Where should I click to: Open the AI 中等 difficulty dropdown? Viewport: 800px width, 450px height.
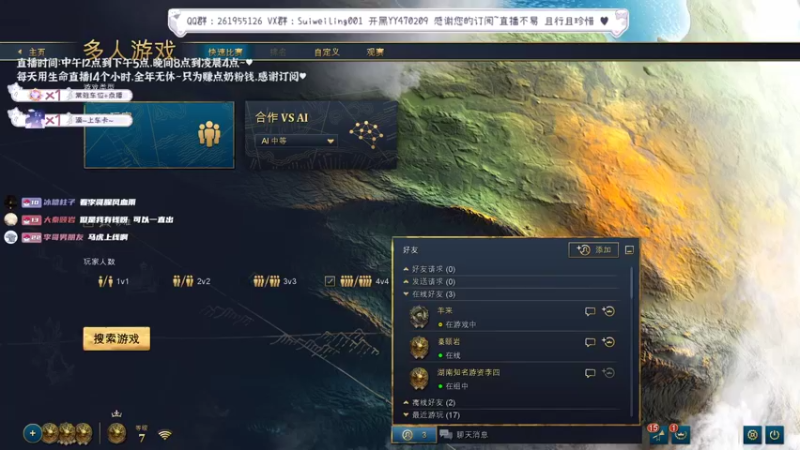click(296, 141)
